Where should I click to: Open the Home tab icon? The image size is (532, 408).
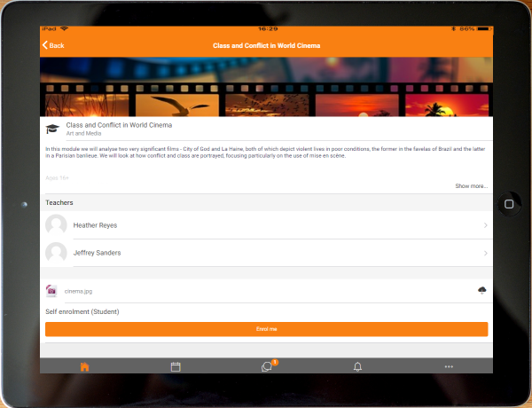click(x=85, y=366)
